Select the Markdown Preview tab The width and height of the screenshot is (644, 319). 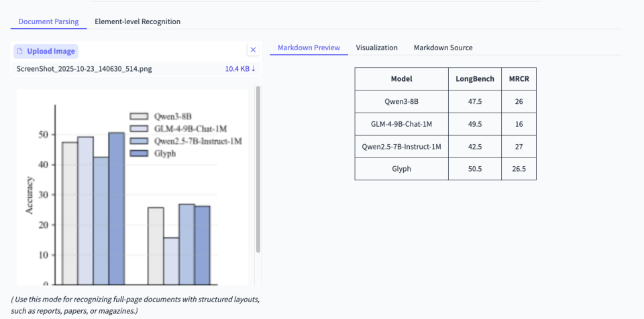309,48
